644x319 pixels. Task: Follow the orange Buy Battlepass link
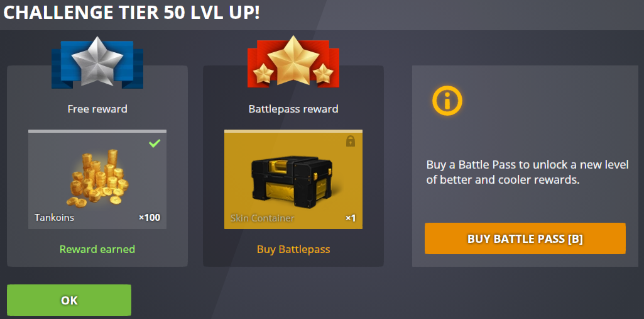pyautogui.click(x=293, y=249)
